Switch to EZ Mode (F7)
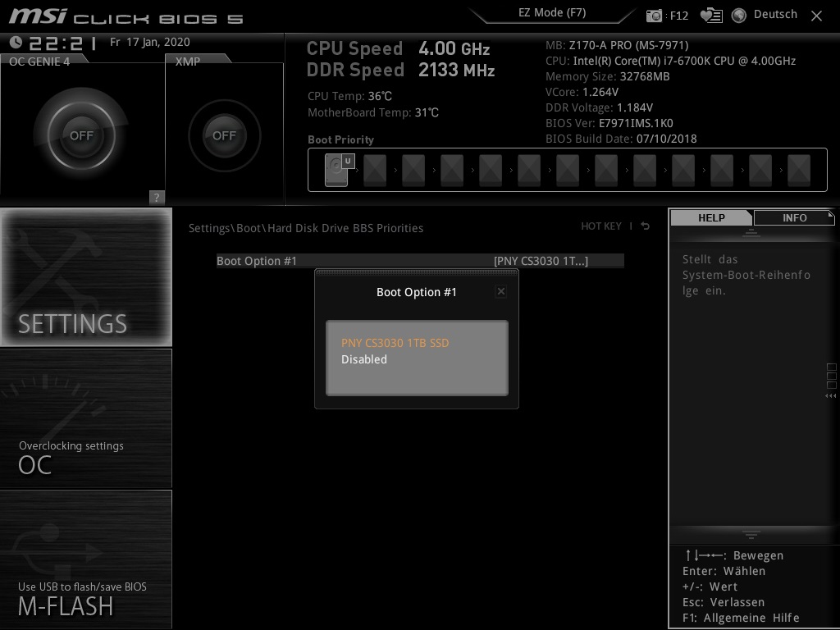 pyautogui.click(x=552, y=13)
